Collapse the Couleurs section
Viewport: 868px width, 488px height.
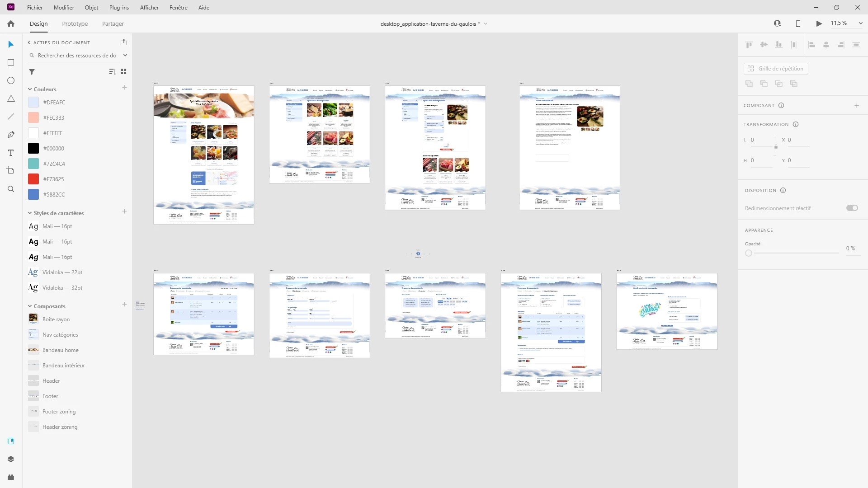[x=30, y=89]
